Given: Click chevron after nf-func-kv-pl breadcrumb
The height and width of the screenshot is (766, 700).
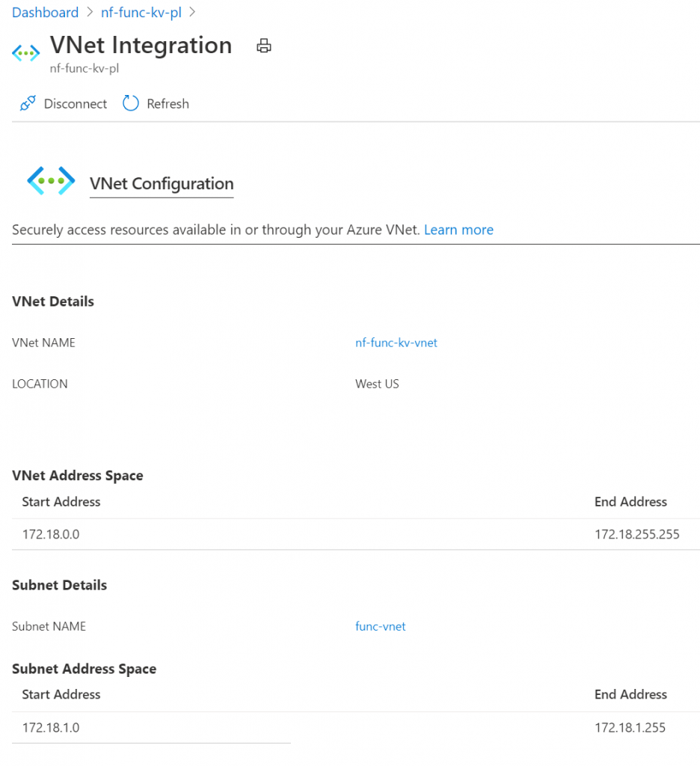Looking at the screenshot, I should tap(192, 12).
